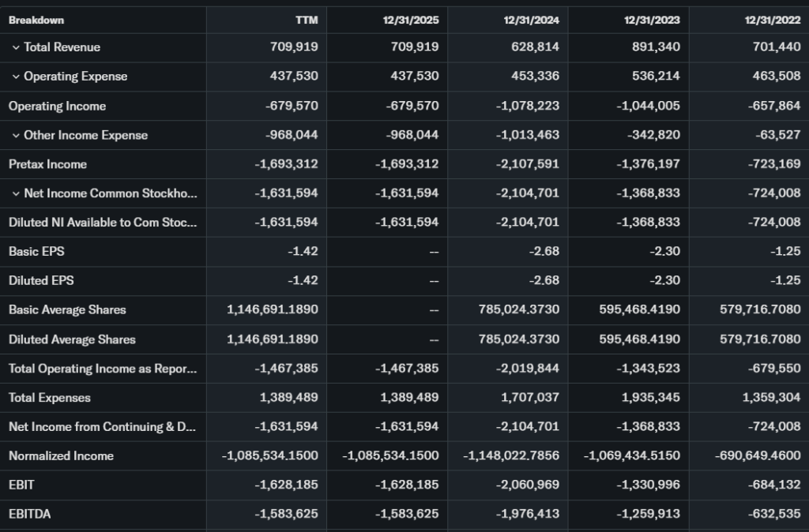
Task: Click Total Expenses value 1,359,304 for 2022
Action: pos(771,398)
